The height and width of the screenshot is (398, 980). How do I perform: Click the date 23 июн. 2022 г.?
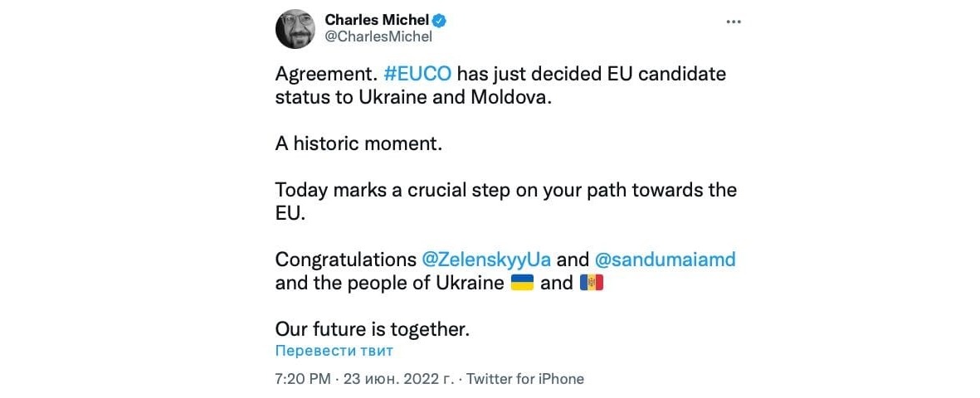point(397,379)
